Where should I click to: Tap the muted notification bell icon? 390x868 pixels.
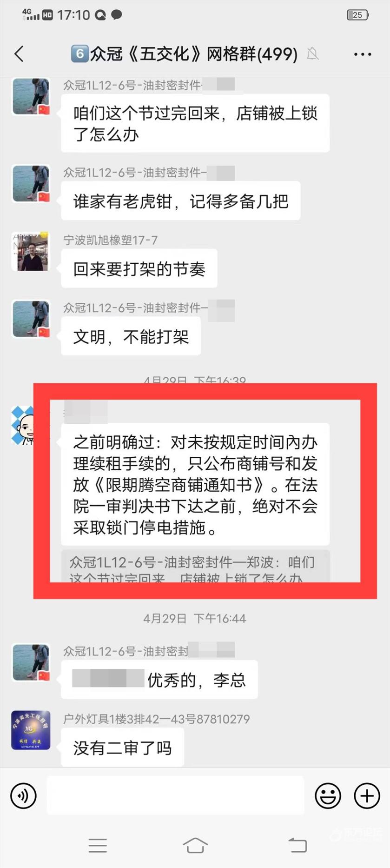pyautogui.click(x=313, y=54)
